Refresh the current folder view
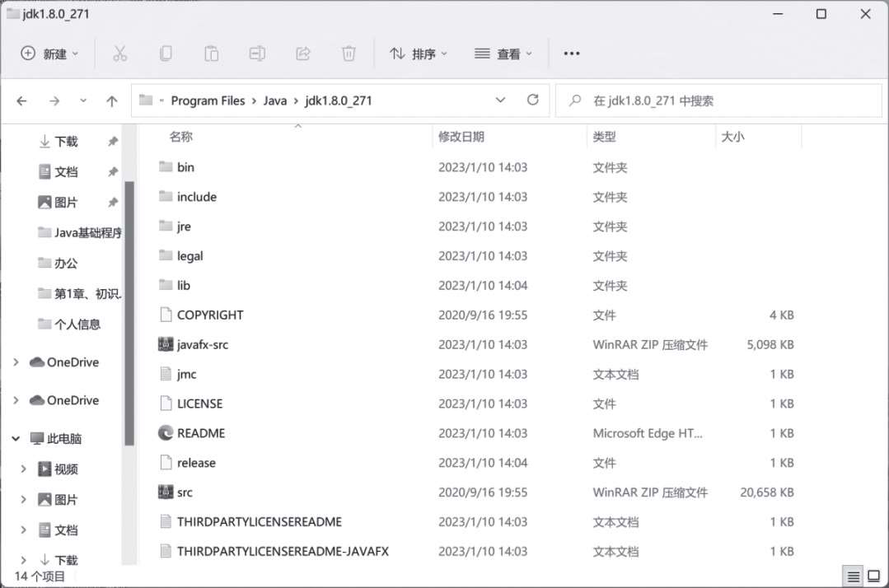This screenshot has height=588, width=889. coord(533,100)
